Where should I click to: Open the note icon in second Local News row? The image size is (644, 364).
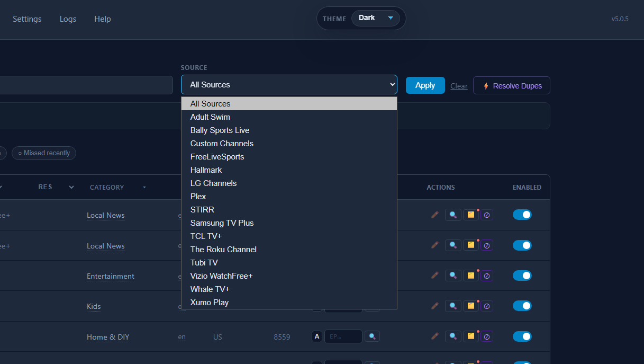tap(470, 245)
